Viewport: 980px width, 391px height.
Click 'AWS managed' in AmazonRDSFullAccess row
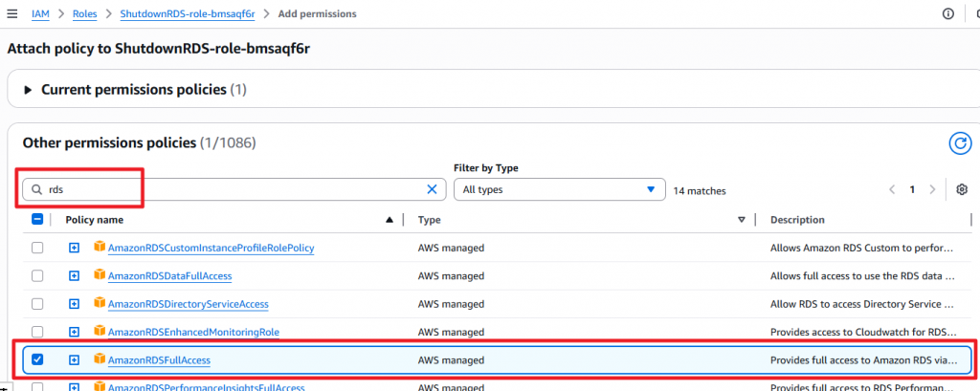click(452, 360)
